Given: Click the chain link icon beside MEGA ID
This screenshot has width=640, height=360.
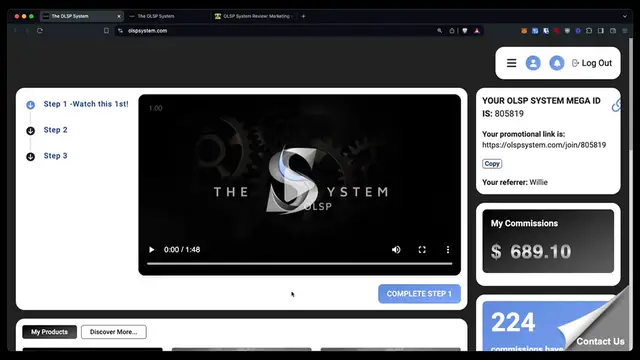Looking at the screenshot, I should (616, 105).
